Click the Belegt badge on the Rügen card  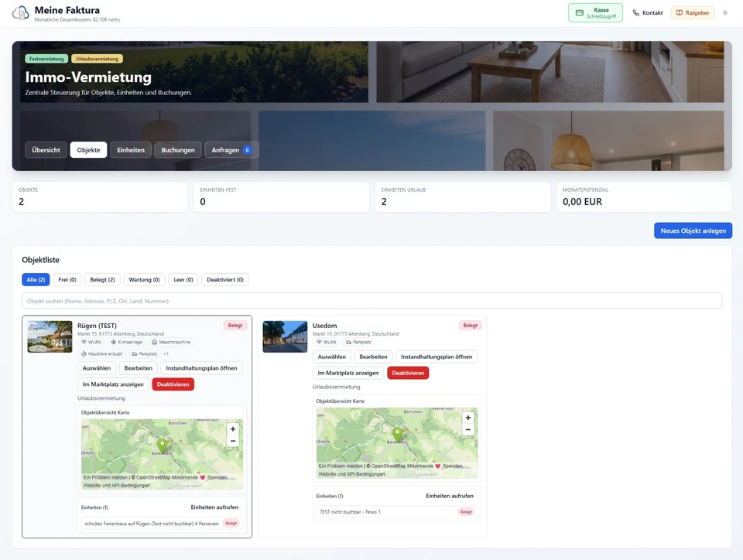235,325
